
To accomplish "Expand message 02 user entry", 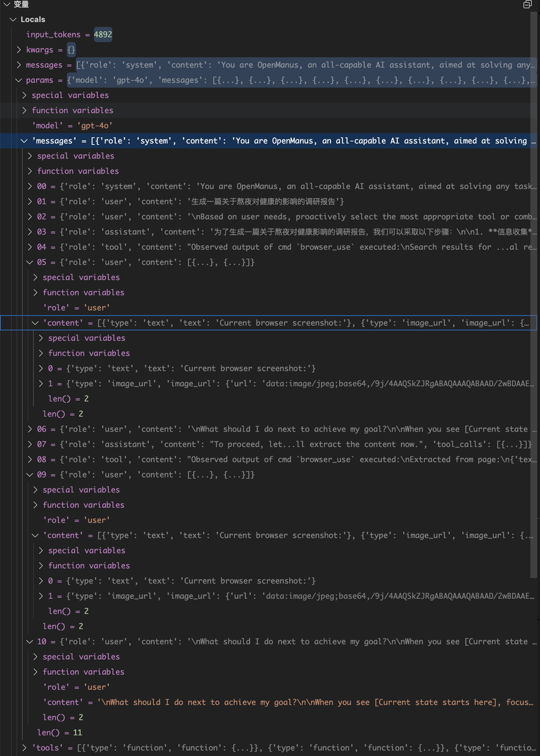I will pos(30,217).
